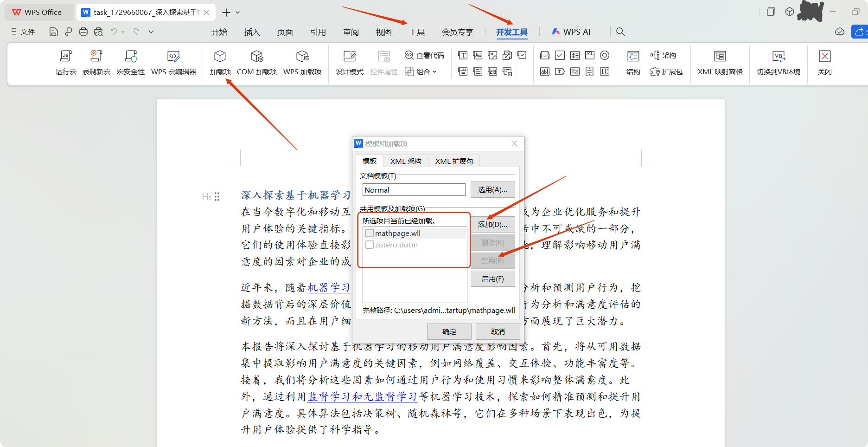The width and height of the screenshot is (868, 447).
Task: Switch to the References (引用) tab
Action: point(318,32)
